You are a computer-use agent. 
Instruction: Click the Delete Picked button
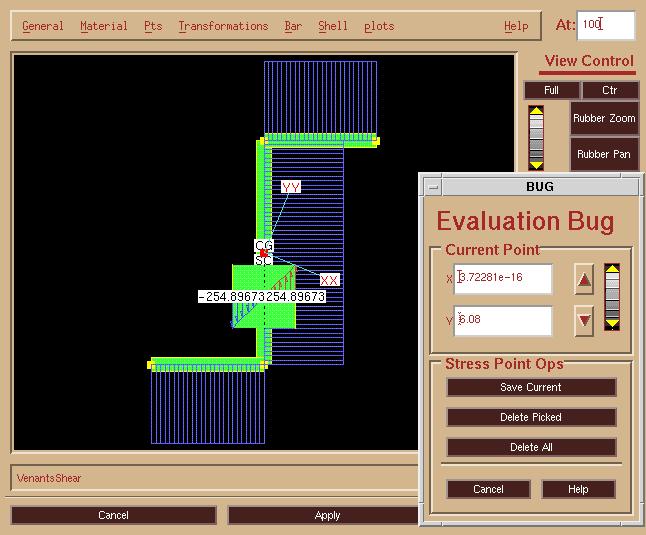pyautogui.click(x=531, y=417)
